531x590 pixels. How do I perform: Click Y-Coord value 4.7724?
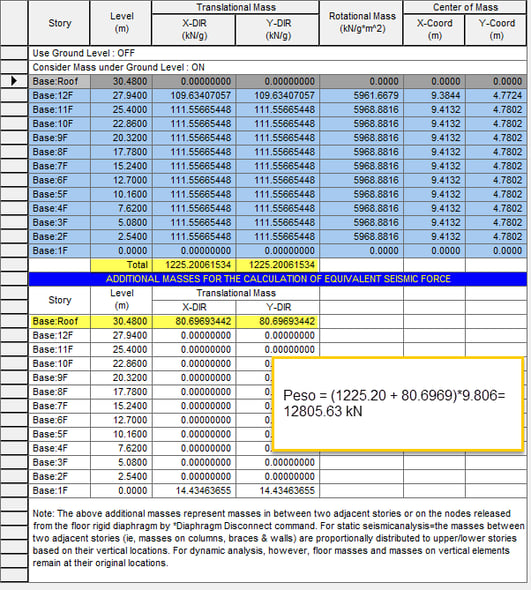[x=496, y=96]
